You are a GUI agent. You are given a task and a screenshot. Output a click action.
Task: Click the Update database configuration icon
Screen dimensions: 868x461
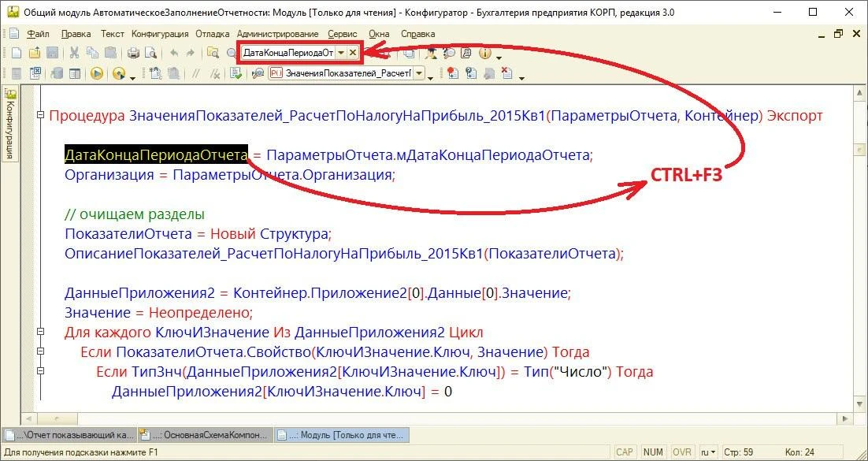click(57, 74)
